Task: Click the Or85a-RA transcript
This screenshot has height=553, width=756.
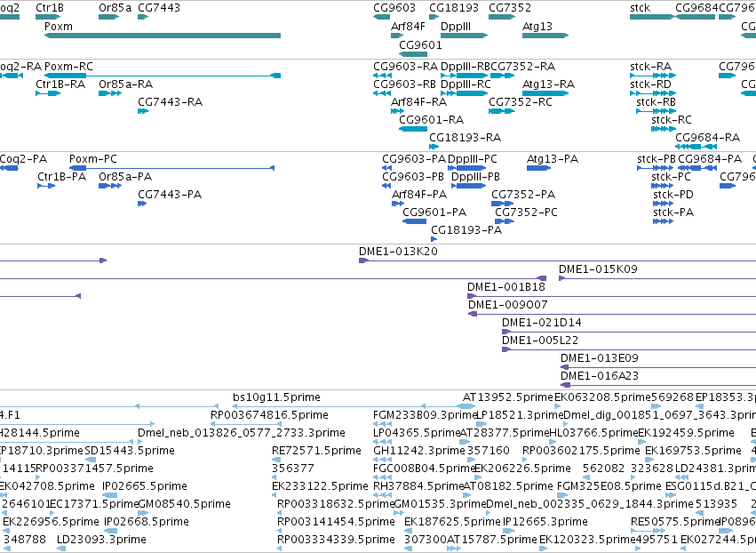Action: pyautogui.click(x=110, y=93)
